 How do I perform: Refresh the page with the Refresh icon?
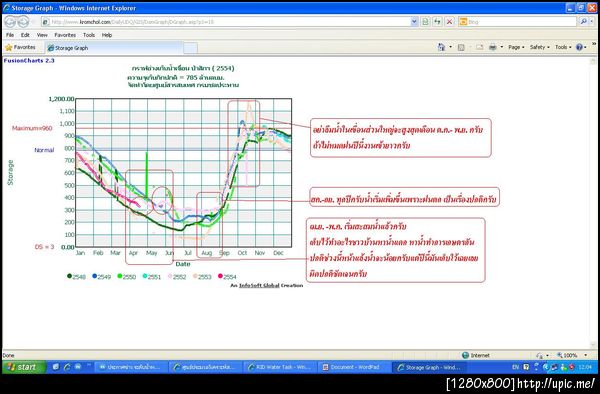(x=437, y=22)
